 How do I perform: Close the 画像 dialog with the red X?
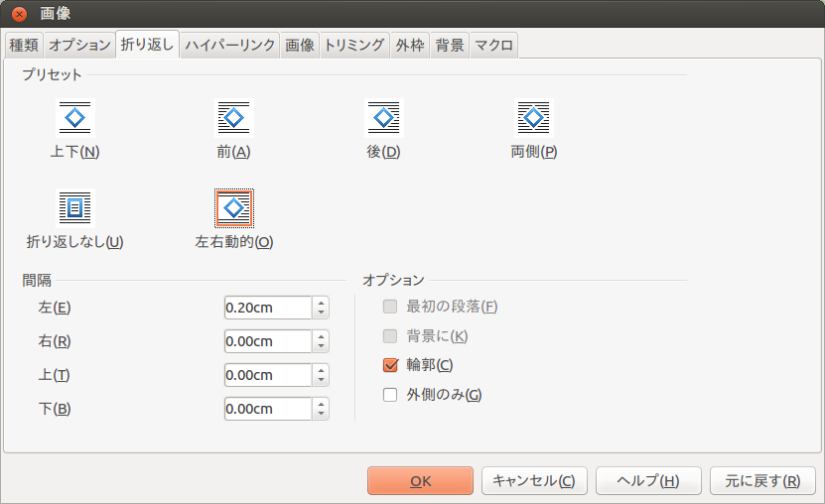pos(20,14)
